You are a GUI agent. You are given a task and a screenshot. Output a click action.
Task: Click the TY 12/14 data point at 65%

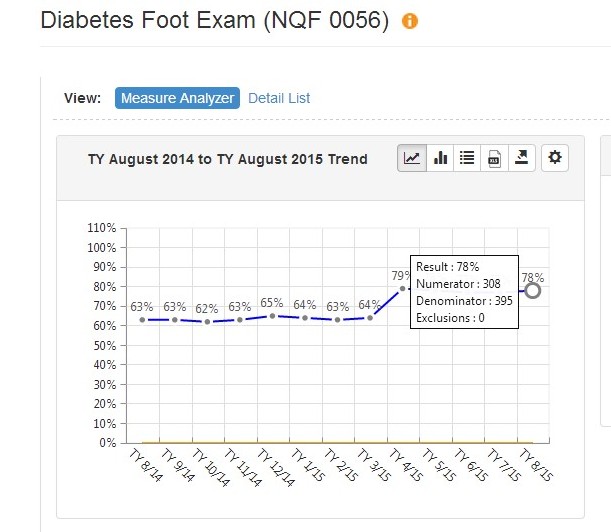pos(273,316)
